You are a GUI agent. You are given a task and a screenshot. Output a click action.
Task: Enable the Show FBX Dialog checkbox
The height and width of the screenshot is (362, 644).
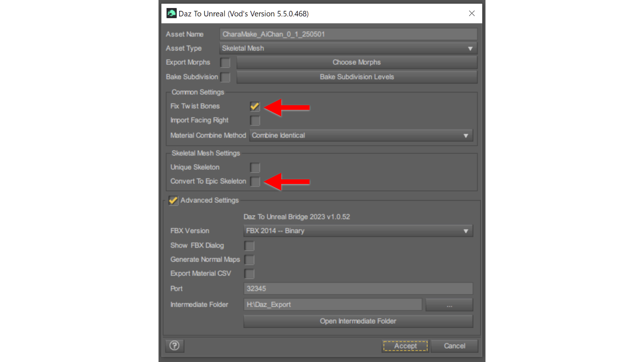pos(249,246)
